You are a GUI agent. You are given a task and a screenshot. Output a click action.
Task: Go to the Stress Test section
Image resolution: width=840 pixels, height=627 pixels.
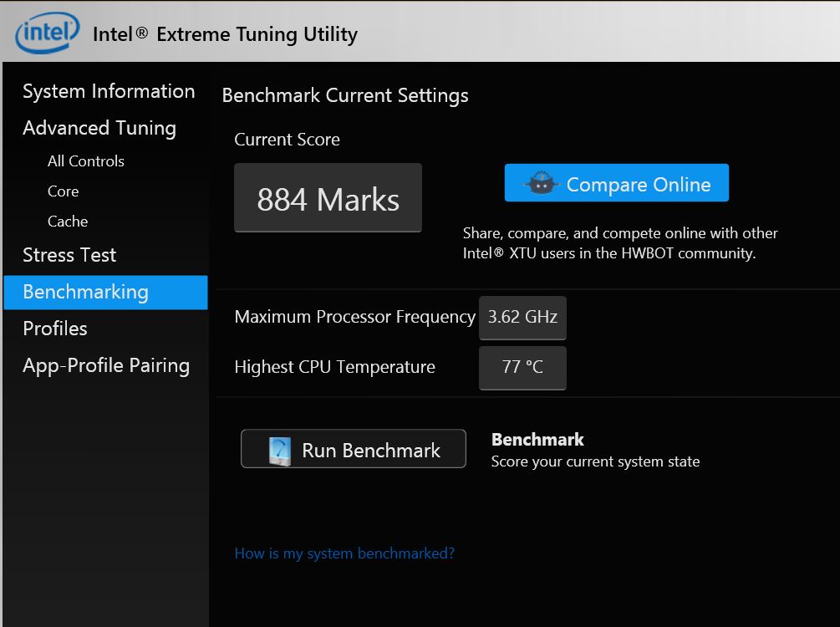69,255
